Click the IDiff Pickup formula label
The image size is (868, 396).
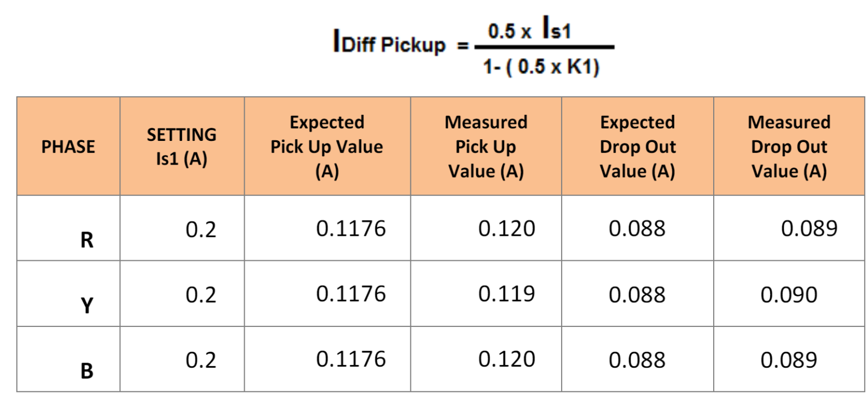pos(390,43)
